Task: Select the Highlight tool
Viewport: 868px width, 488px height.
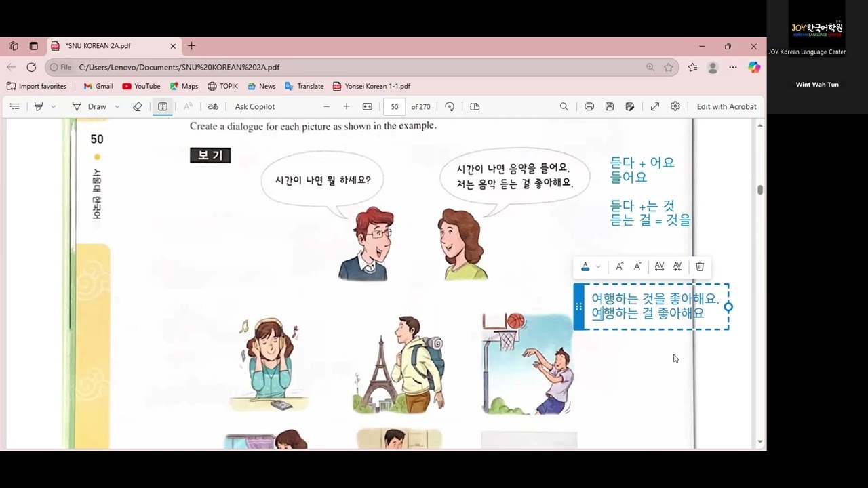Action: point(39,106)
